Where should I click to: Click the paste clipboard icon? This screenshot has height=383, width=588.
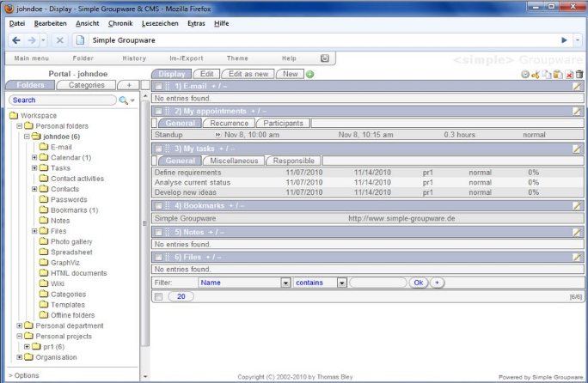[558, 75]
